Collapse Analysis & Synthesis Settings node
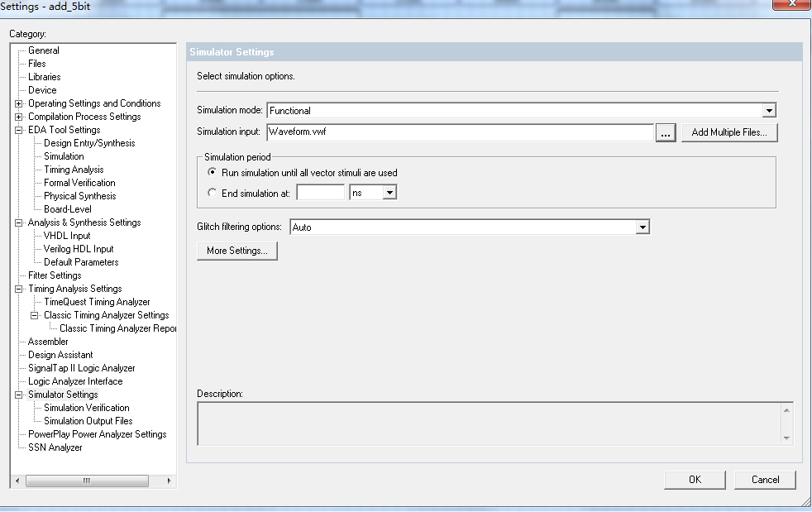Screen dimensions: 812x512 point(19,223)
